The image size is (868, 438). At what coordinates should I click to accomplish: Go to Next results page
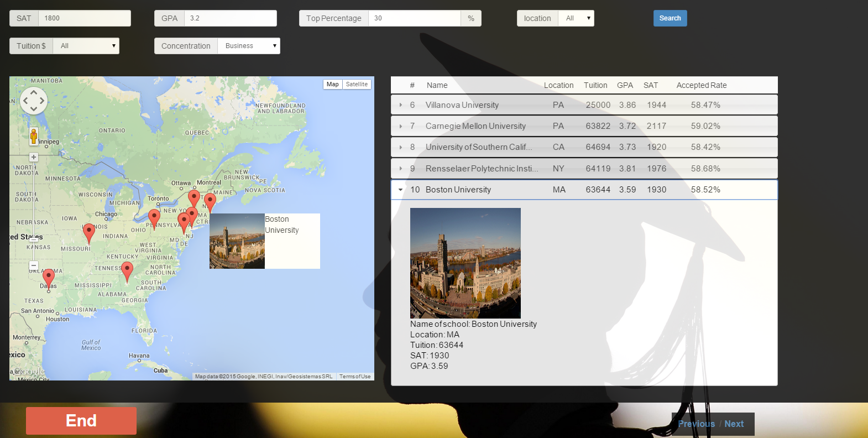coord(734,424)
